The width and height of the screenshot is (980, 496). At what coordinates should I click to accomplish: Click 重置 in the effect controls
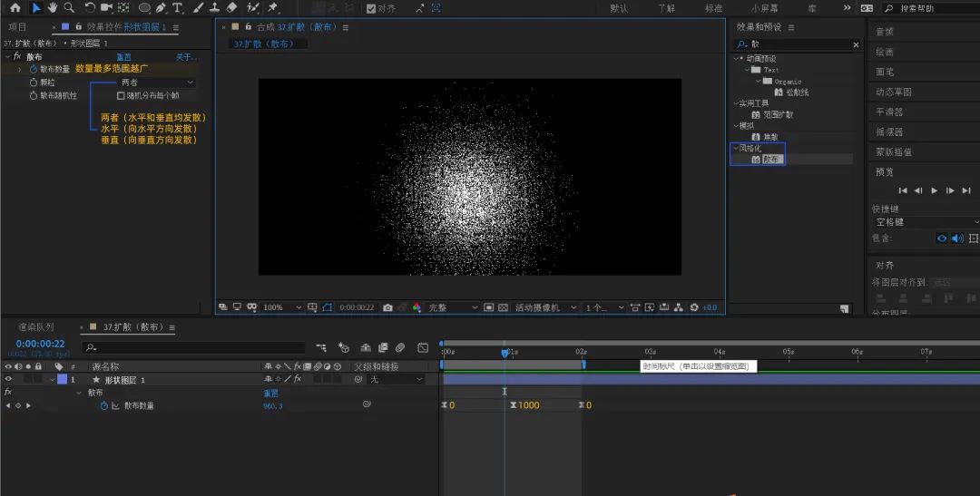(x=124, y=57)
